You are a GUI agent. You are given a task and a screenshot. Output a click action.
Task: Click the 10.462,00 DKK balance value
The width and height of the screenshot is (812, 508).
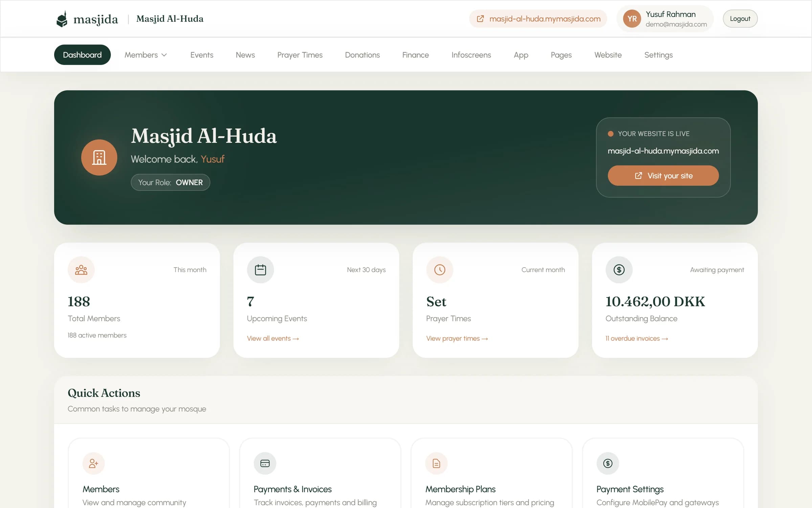coord(655,301)
